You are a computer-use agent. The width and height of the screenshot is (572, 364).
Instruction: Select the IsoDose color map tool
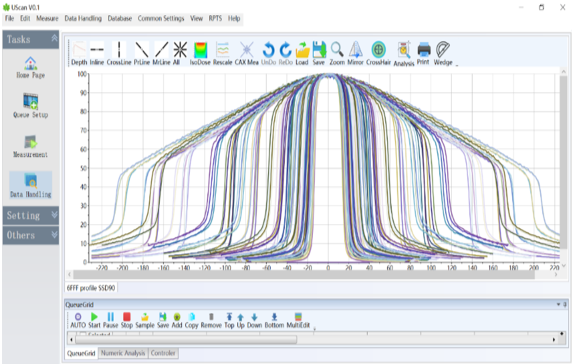click(200, 53)
